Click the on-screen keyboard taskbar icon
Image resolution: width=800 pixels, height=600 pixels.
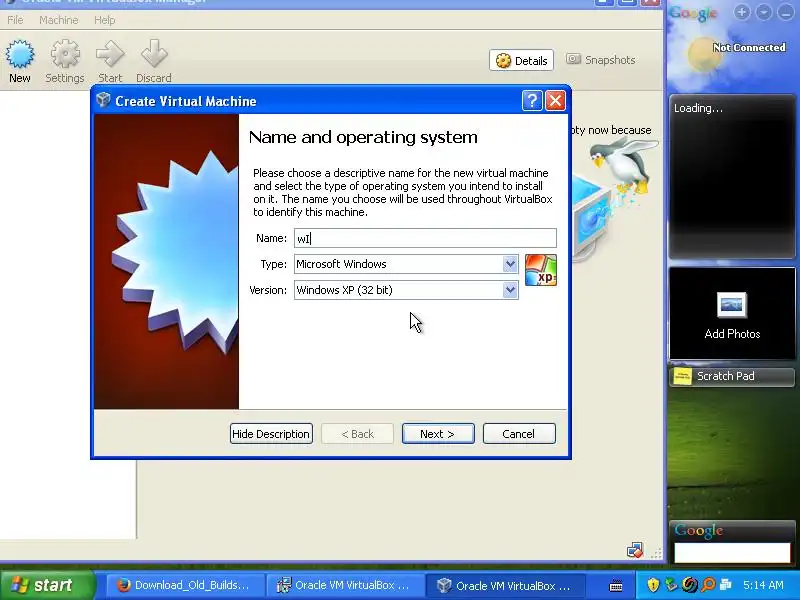click(616, 585)
